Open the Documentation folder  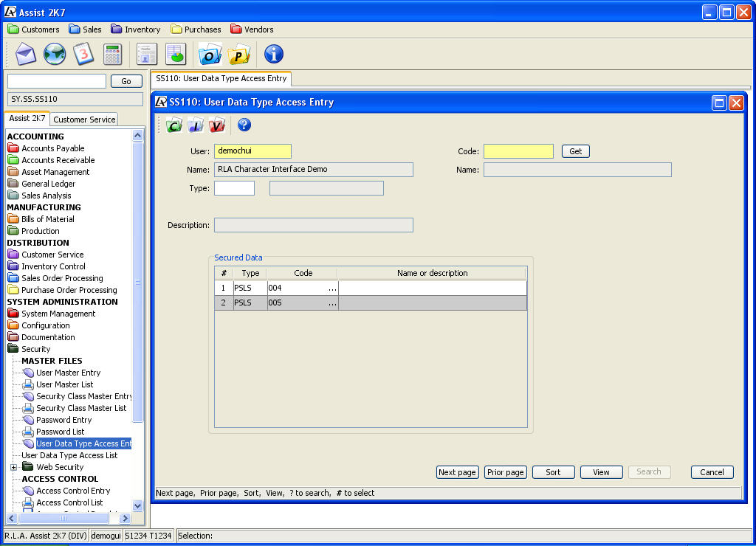[41, 337]
